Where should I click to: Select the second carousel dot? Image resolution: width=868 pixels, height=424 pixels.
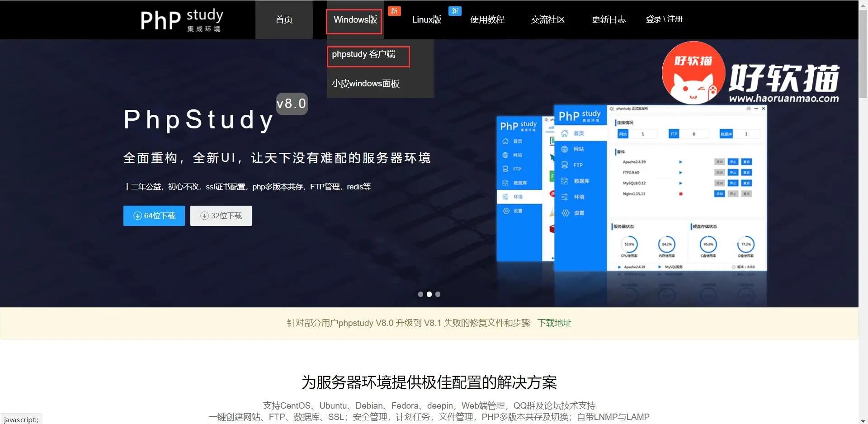click(429, 294)
